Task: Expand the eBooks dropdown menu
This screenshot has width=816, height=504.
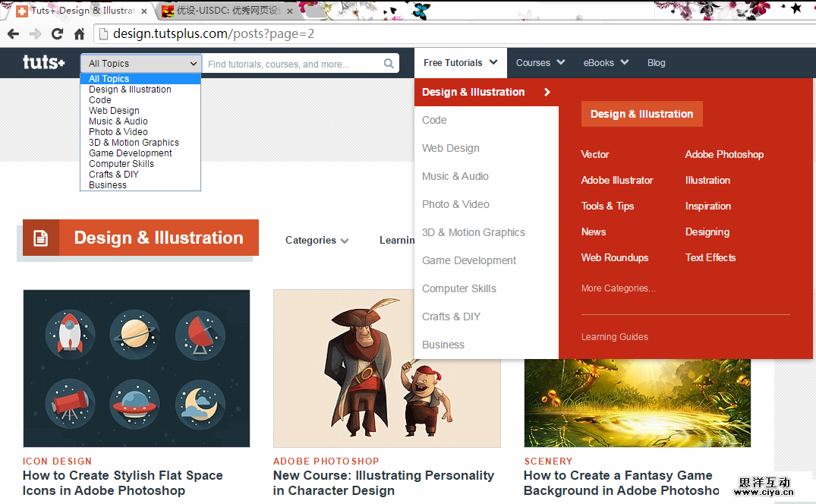Action: tap(605, 63)
